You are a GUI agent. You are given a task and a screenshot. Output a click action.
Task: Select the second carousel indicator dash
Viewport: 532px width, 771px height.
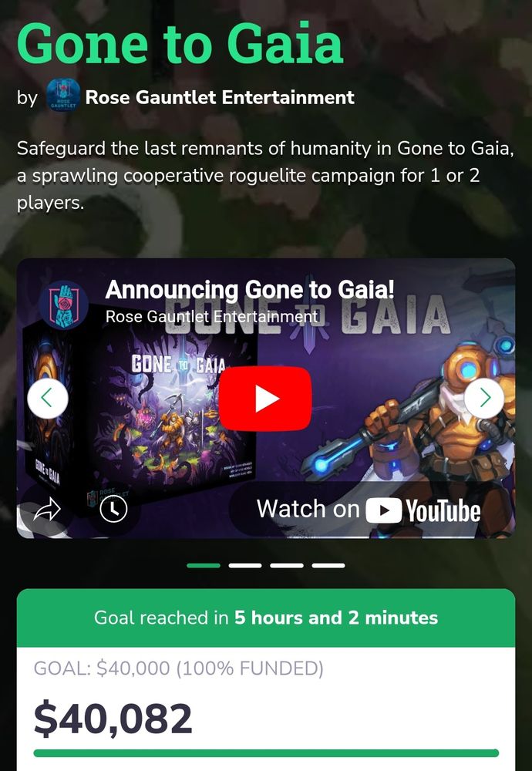245,565
